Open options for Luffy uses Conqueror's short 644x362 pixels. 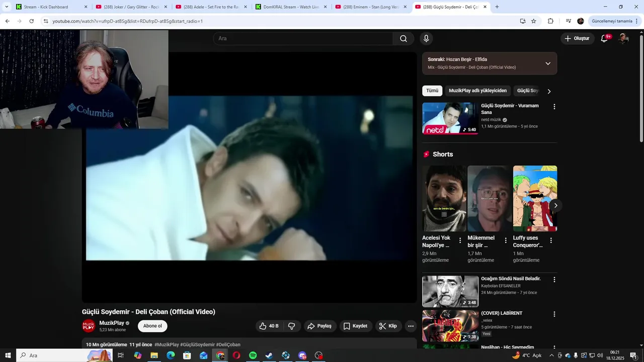pyautogui.click(x=551, y=240)
